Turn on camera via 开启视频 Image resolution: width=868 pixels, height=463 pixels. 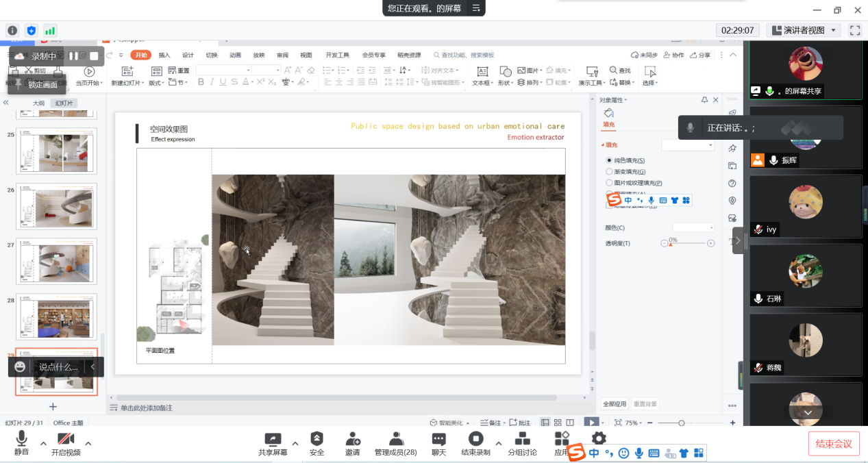66,442
